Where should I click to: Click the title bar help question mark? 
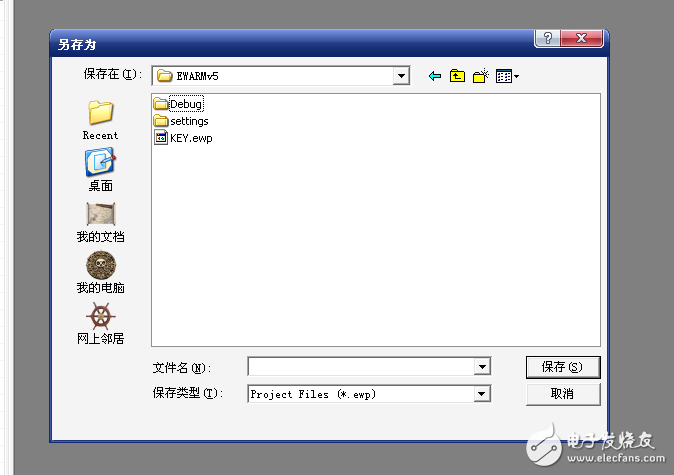(547, 38)
